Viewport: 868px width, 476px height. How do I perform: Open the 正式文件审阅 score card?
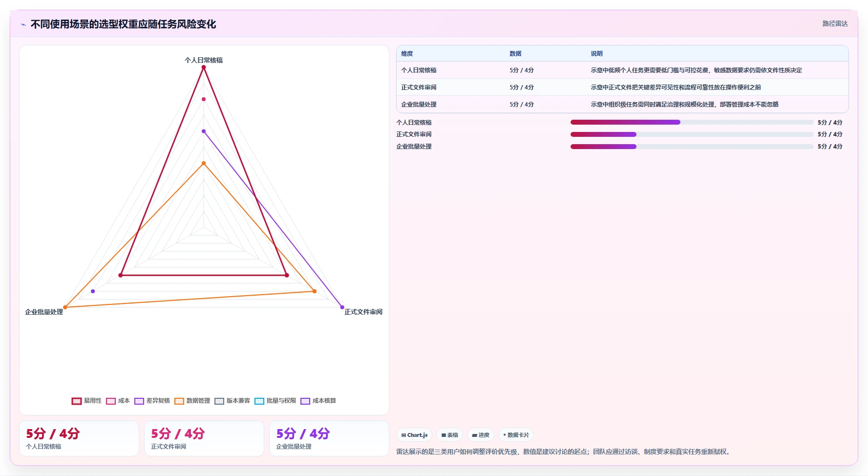click(204, 438)
